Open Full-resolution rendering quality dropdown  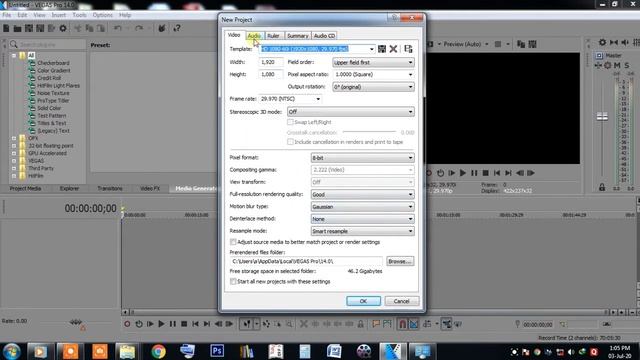(x=362, y=194)
